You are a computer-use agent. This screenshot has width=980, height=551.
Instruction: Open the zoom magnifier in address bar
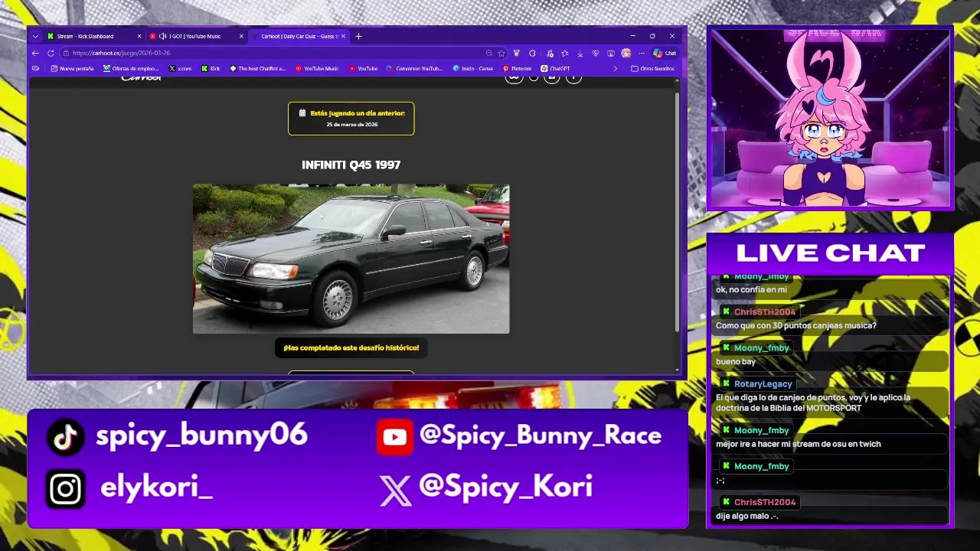pyautogui.click(x=489, y=53)
